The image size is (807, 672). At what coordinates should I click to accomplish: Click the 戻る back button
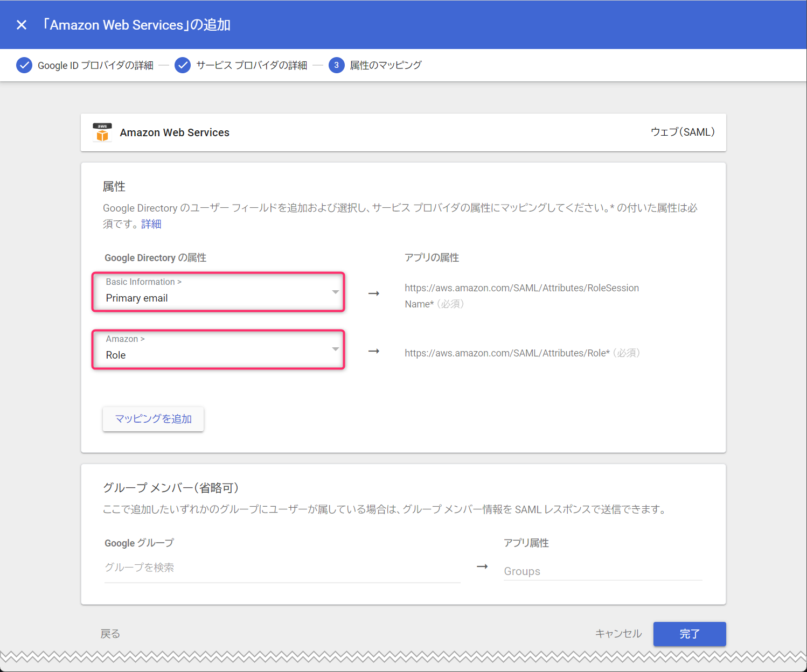point(110,634)
